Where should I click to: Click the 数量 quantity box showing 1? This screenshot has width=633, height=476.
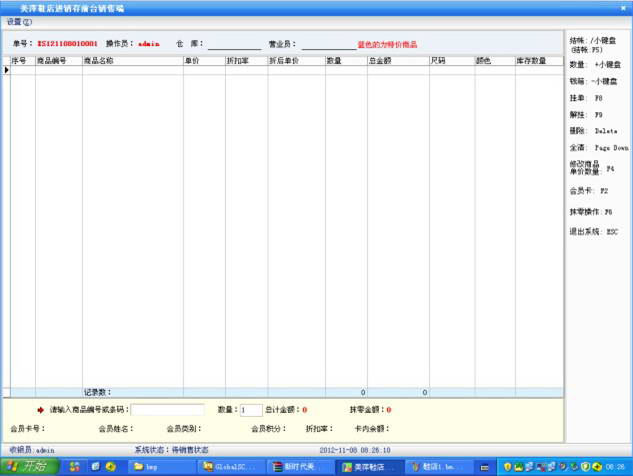click(x=251, y=410)
